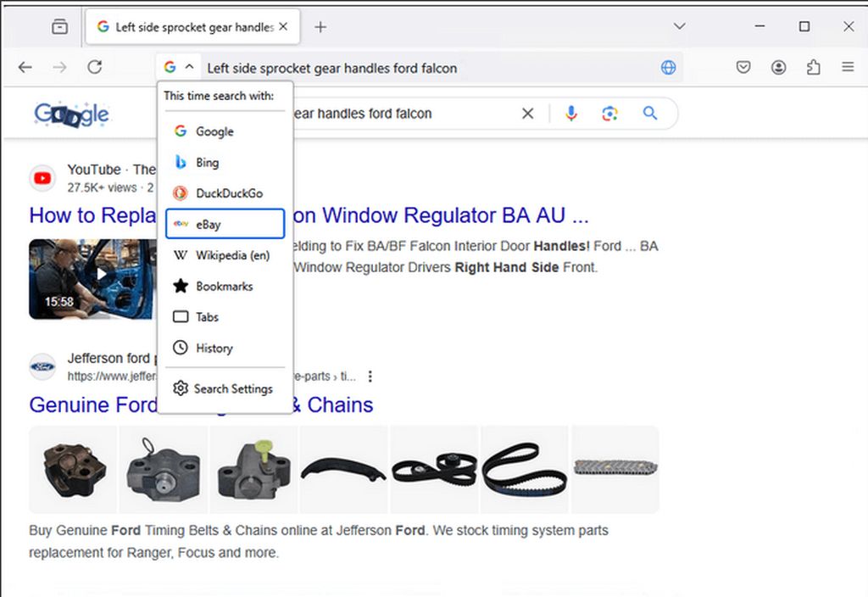The width and height of the screenshot is (868, 597).
Task: Click the translate globe icon in address bar
Action: click(668, 68)
